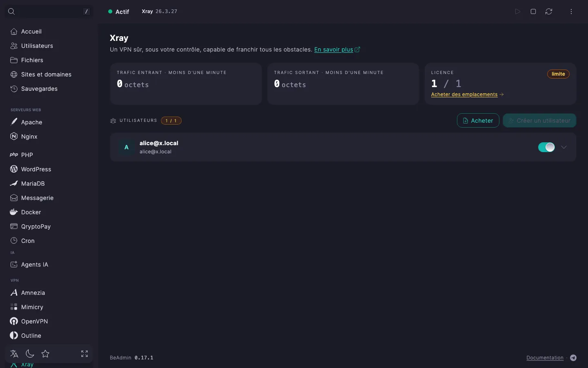Click the Nginx logo icon
Screen dimensions: 588x368
(14, 136)
